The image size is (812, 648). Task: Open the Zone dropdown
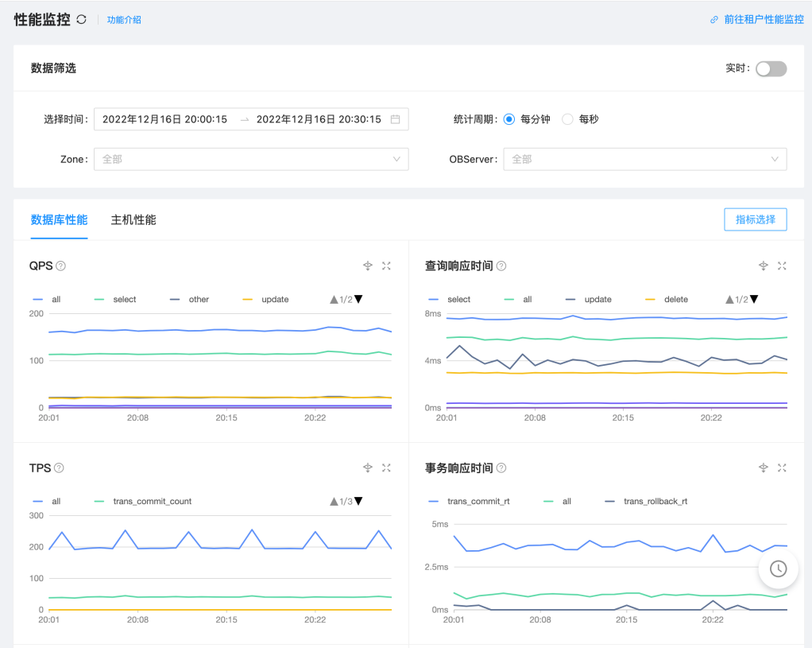(251, 159)
